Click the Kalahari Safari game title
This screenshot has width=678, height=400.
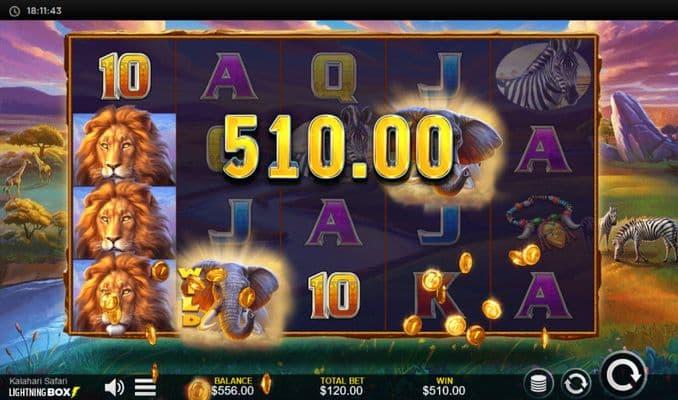click(38, 381)
